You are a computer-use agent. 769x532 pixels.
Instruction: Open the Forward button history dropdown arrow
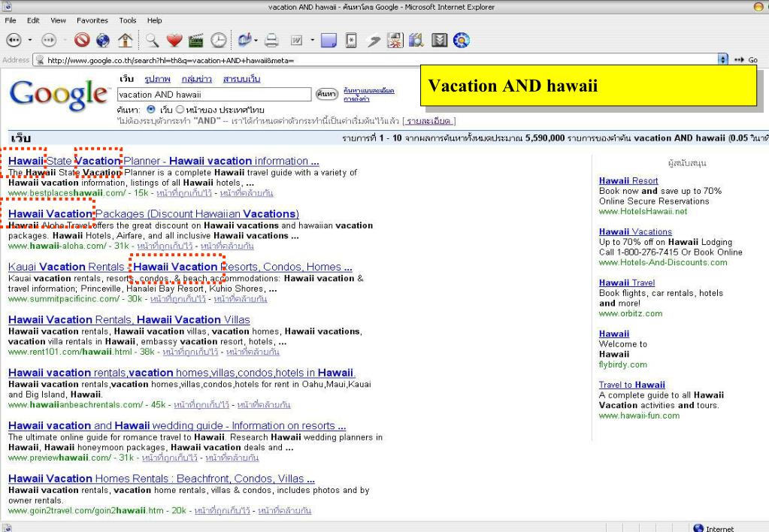65,40
